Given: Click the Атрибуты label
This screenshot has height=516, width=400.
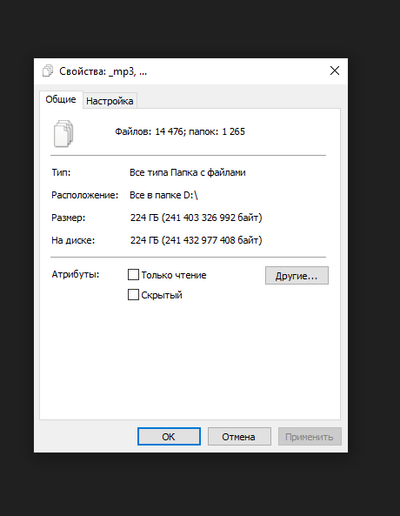Looking at the screenshot, I should [75, 274].
